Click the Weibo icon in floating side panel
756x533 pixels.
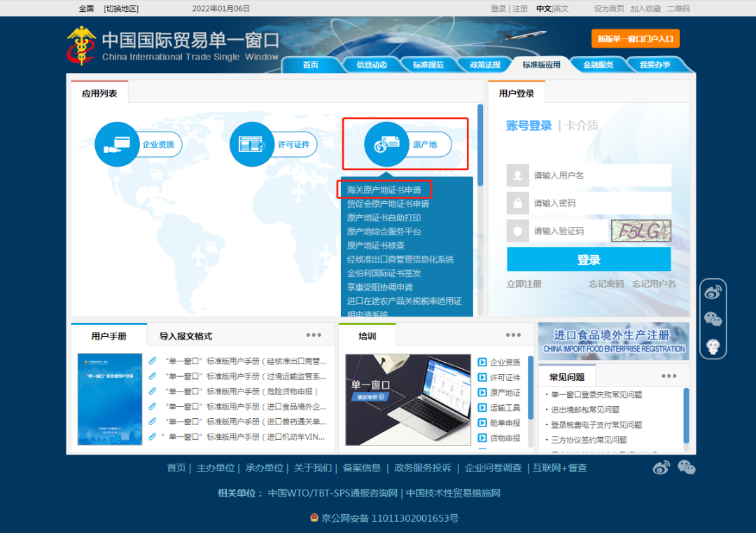point(713,291)
